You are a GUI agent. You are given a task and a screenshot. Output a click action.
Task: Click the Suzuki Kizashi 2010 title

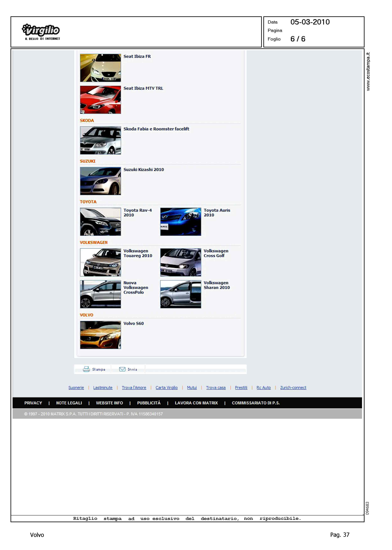click(x=144, y=169)
